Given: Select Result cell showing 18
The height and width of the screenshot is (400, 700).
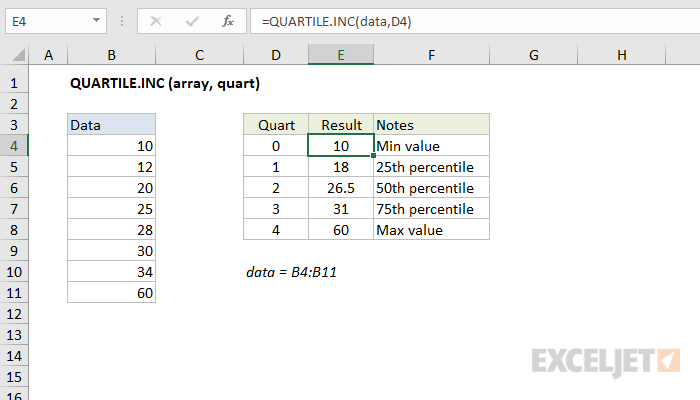Looking at the screenshot, I should point(341,167).
